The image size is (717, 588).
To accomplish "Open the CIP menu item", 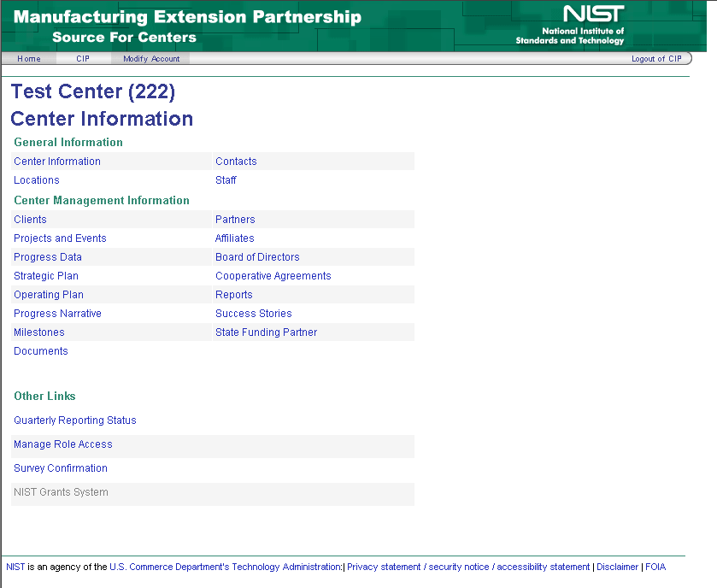I will tap(83, 58).
